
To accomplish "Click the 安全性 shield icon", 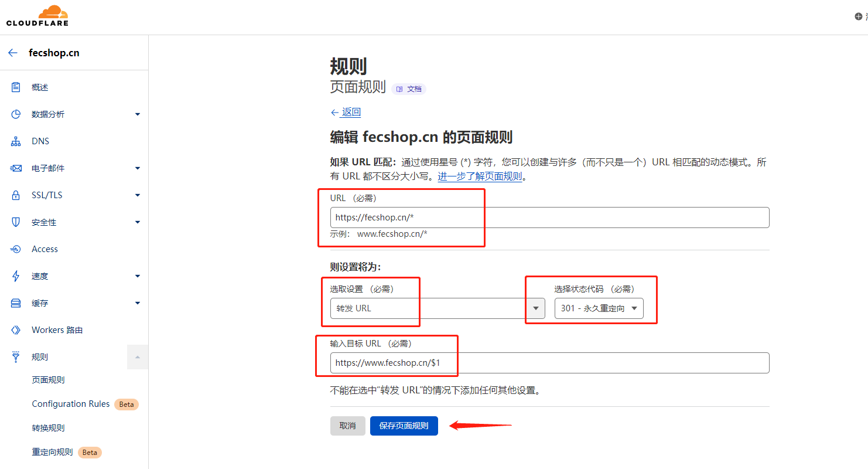I will pyautogui.click(x=16, y=222).
